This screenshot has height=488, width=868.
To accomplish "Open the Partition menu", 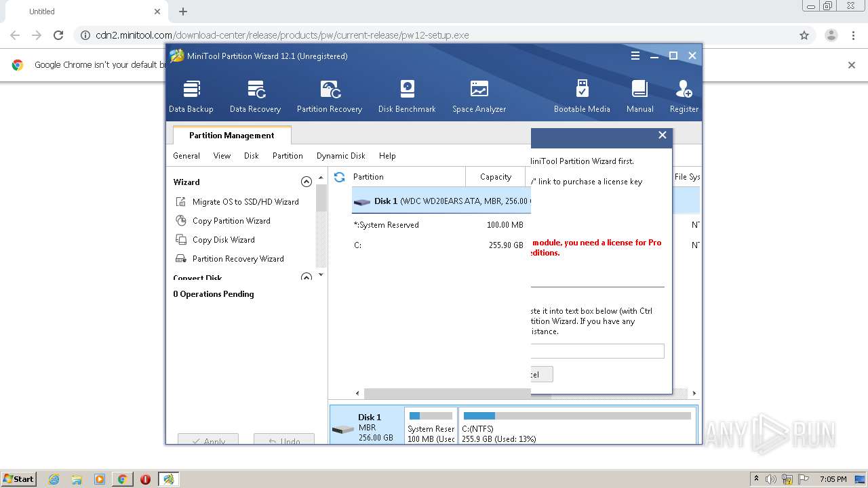I will pos(288,156).
